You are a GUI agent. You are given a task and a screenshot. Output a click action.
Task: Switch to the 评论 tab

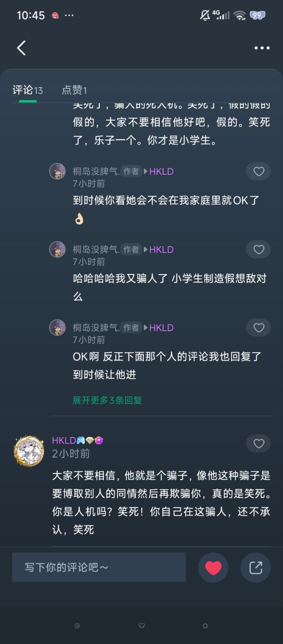(27, 90)
